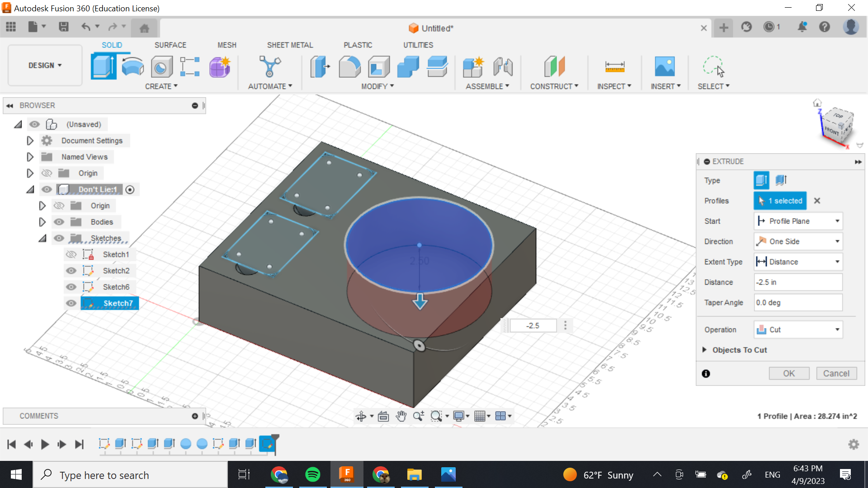Viewport: 868px width, 488px height.
Task: Open Spotify from the Windows taskbar
Action: tap(312, 474)
